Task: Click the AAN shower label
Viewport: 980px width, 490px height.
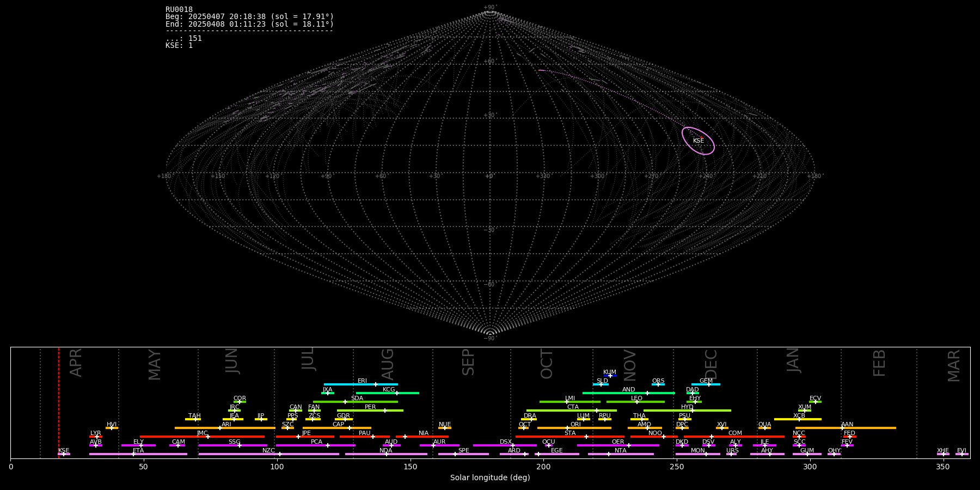Action: [847, 425]
